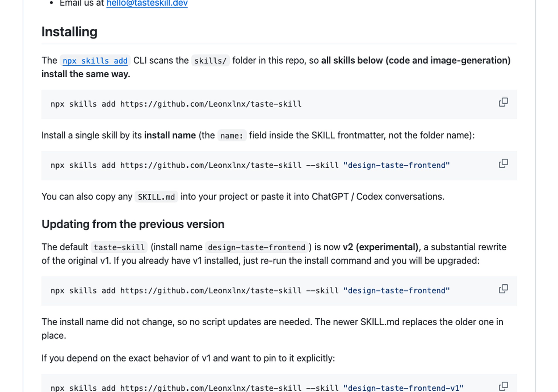Click the 'install the same way.' bold text
558x392 pixels.
tap(86, 74)
